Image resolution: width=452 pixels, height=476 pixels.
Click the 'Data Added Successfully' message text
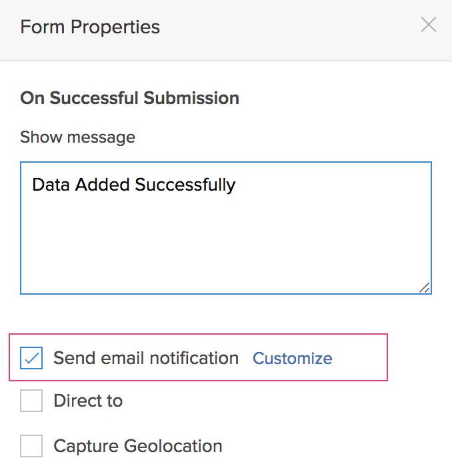[x=133, y=185]
